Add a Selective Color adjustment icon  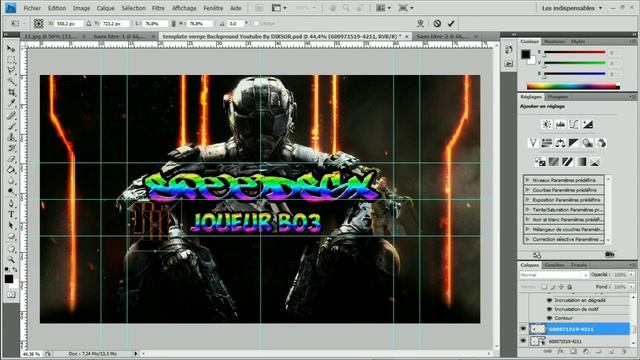[595, 162]
